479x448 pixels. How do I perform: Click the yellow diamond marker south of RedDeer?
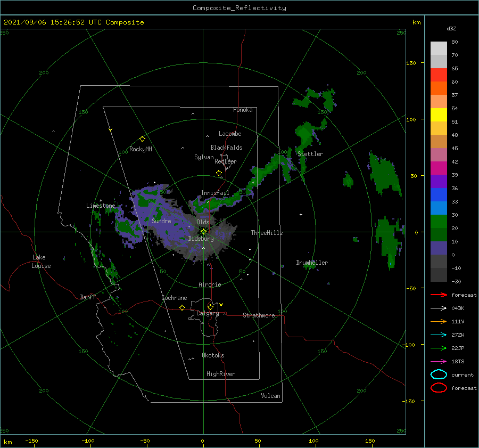coord(219,173)
